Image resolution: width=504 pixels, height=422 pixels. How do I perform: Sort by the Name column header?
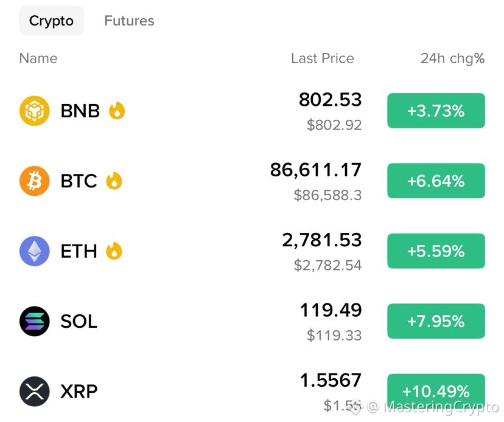click(38, 58)
